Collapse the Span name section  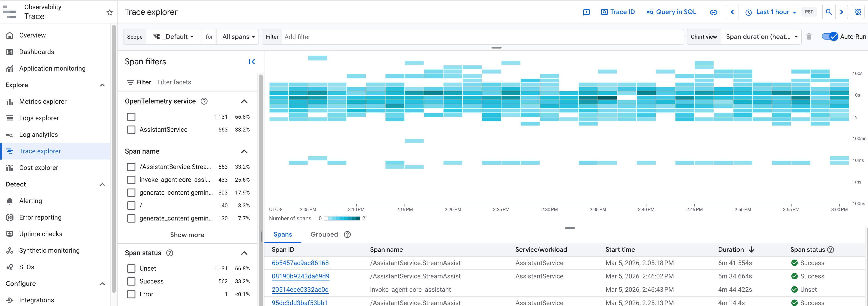pos(244,151)
